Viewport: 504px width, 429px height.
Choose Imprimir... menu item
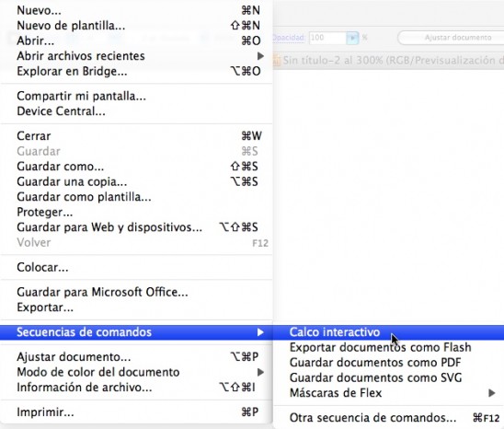point(136,412)
